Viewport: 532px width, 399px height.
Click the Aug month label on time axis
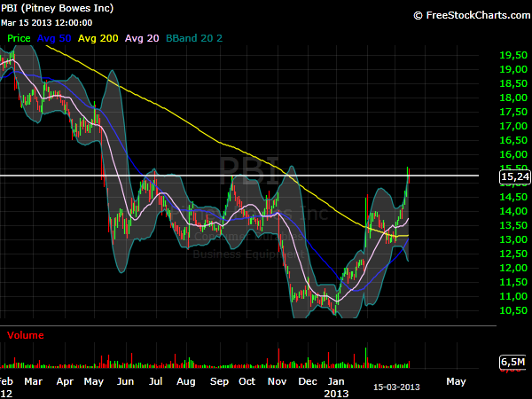point(186,382)
